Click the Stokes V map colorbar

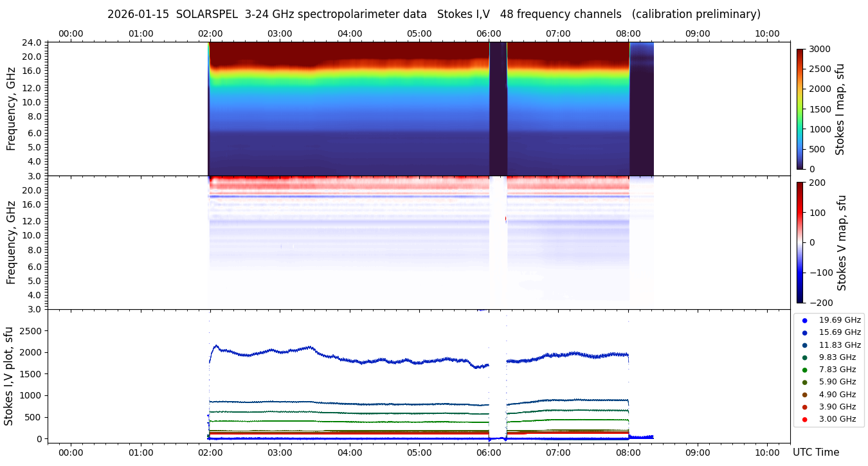tap(800, 242)
